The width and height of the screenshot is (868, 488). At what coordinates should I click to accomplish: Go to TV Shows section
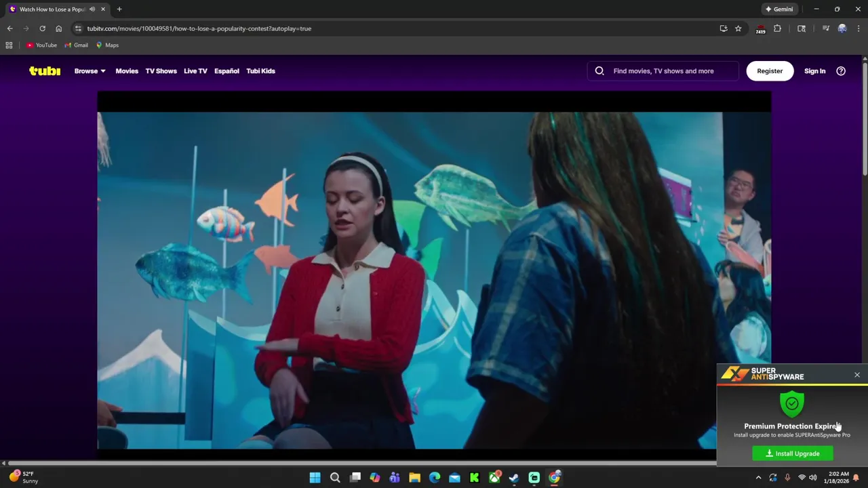(161, 70)
